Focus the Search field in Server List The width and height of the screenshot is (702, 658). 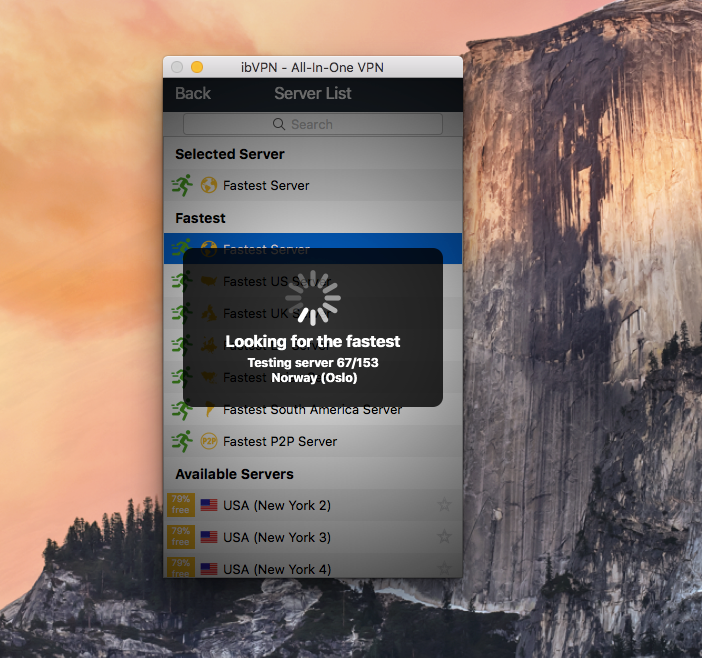312,124
